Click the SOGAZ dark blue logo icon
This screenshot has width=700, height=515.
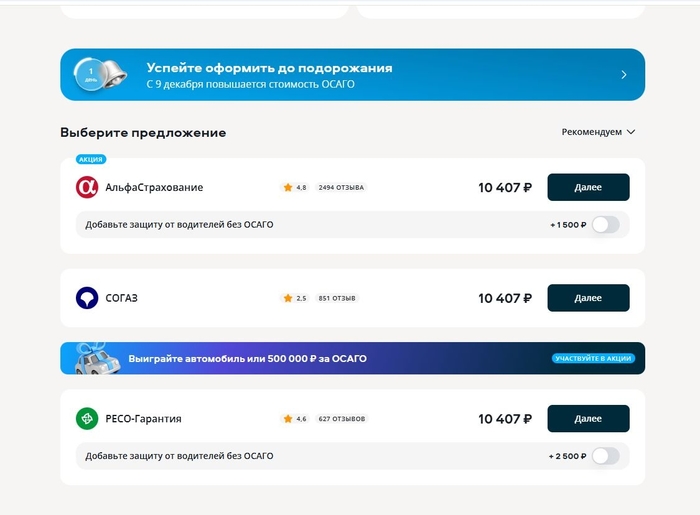(87, 298)
